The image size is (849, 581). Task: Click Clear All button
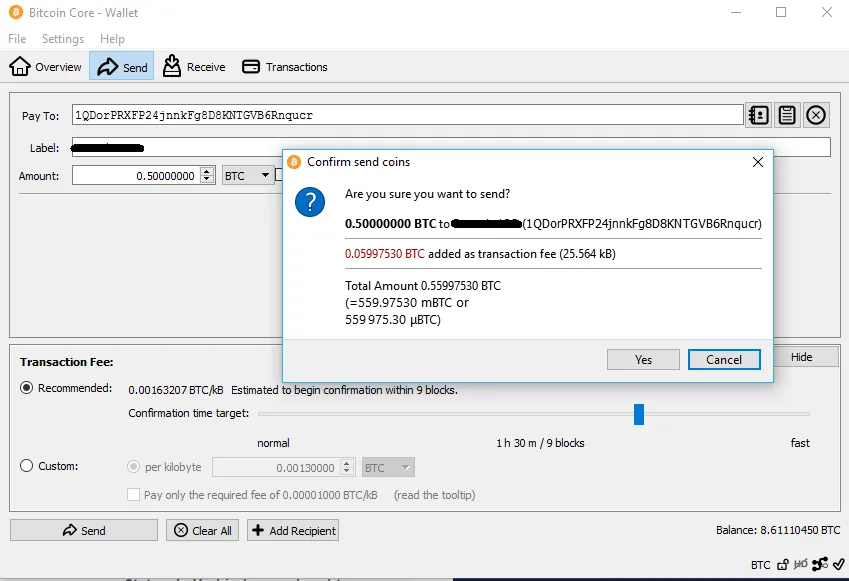tap(203, 530)
